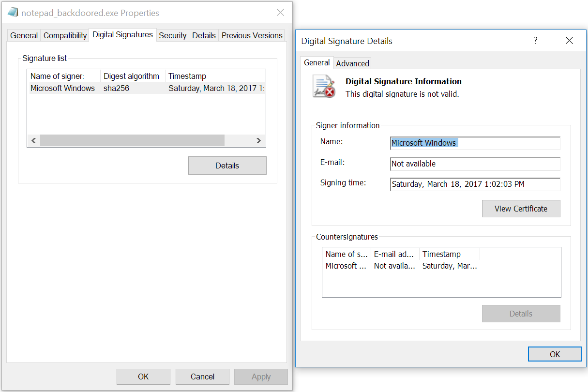Click the signer Name field

pyautogui.click(x=475, y=143)
